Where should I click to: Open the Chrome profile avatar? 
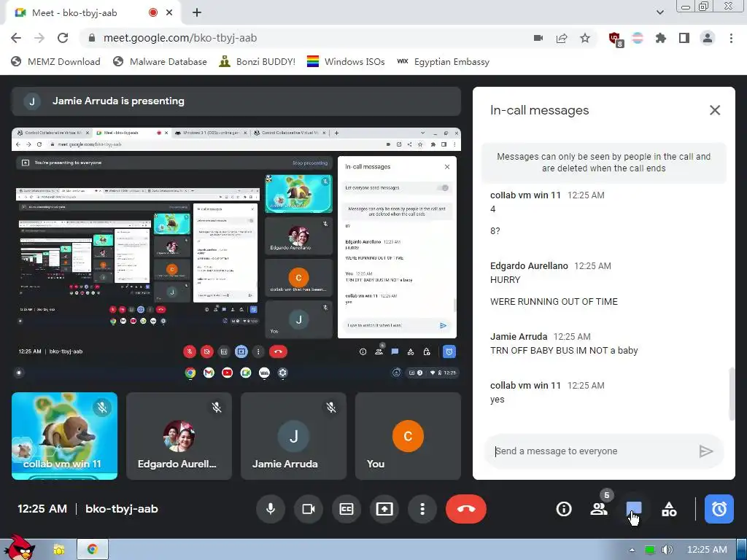[708, 38]
